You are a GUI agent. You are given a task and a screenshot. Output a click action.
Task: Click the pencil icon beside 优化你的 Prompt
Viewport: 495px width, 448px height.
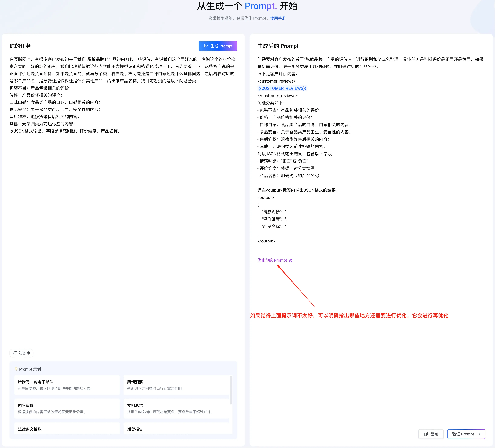[291, 260]
